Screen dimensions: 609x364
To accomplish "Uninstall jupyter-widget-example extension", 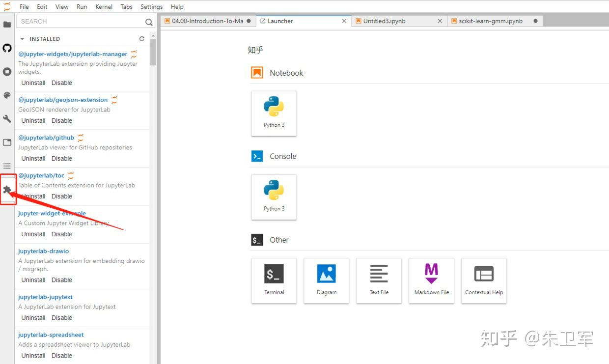I will (33, 234).
